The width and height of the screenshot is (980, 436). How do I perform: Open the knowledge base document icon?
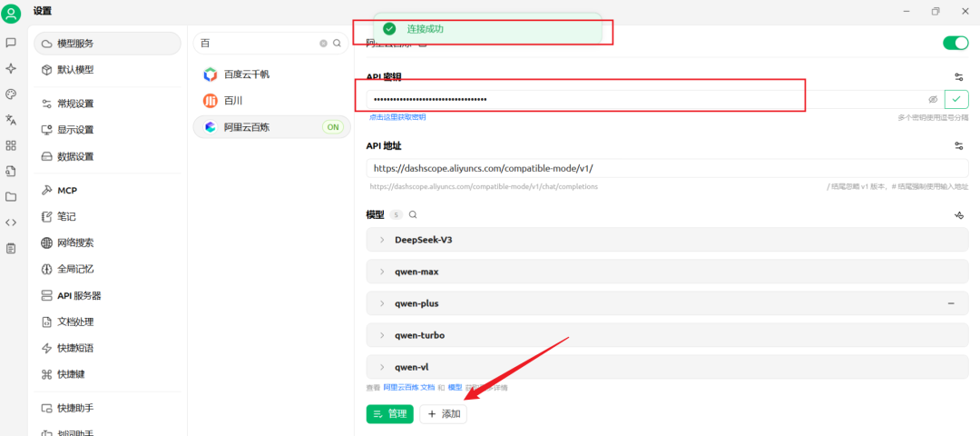click(11, 171)
